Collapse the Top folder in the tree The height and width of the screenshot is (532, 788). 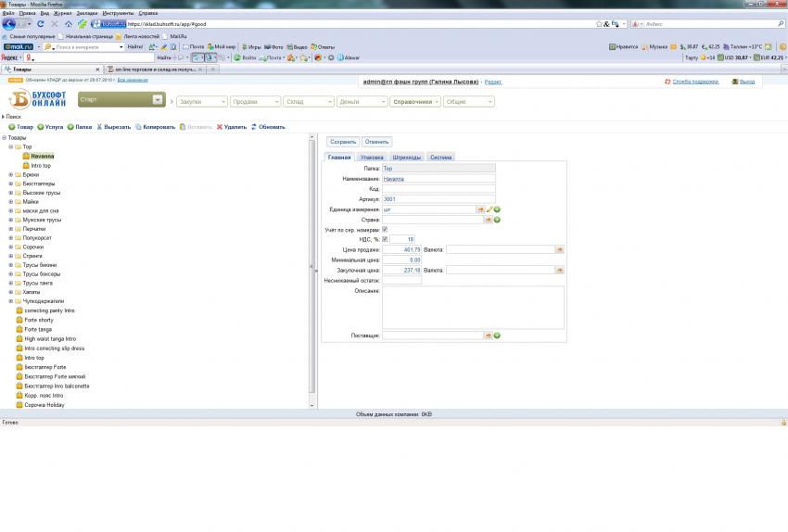pos(11,146)
